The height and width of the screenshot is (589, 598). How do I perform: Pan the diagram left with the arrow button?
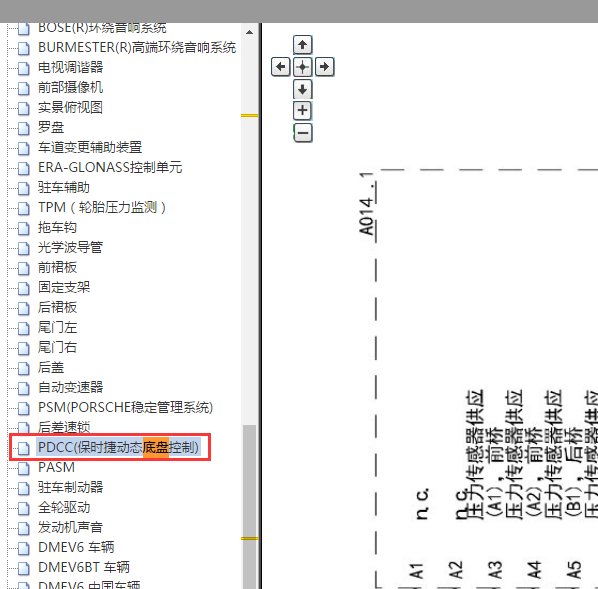pyautogui.click(x=281, y=67)
